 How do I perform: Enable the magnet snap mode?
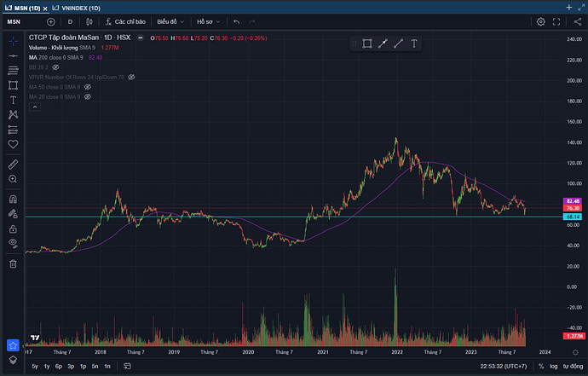pyautogui.click(x=13, y=199)
